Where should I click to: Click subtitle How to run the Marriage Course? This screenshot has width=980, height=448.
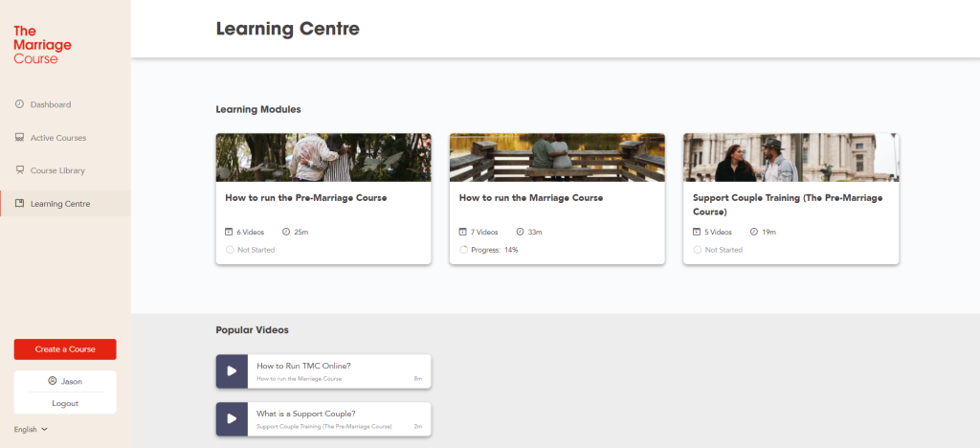299,379
